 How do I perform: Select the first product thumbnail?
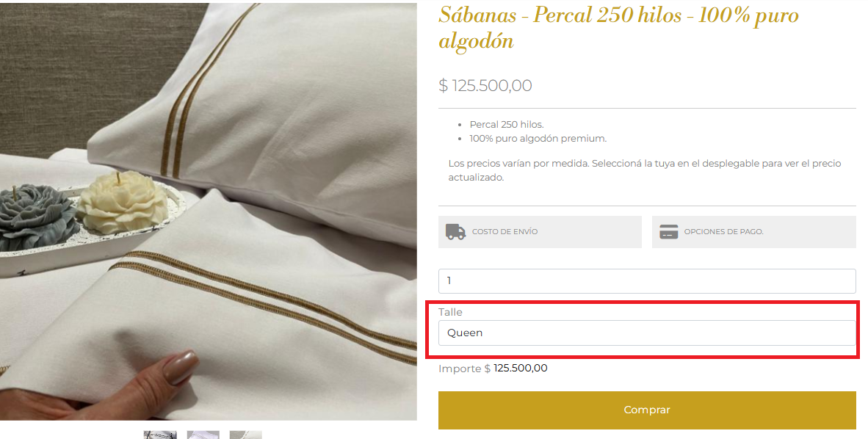point(160,435)
